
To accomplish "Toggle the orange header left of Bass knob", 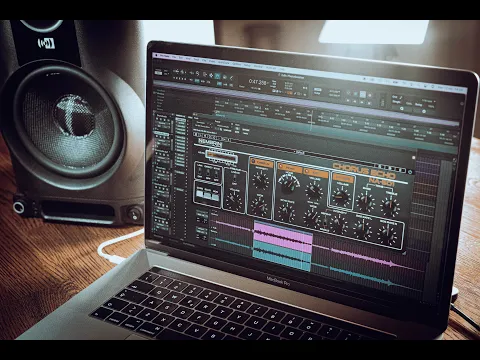I will point(342,178).
